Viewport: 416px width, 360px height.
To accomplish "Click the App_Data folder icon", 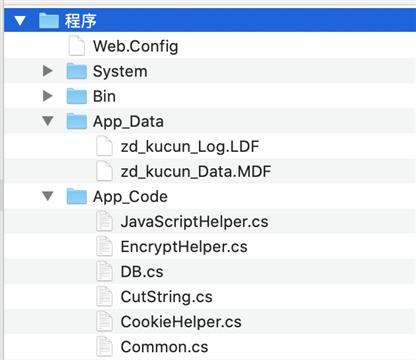I will pos(77,121).
